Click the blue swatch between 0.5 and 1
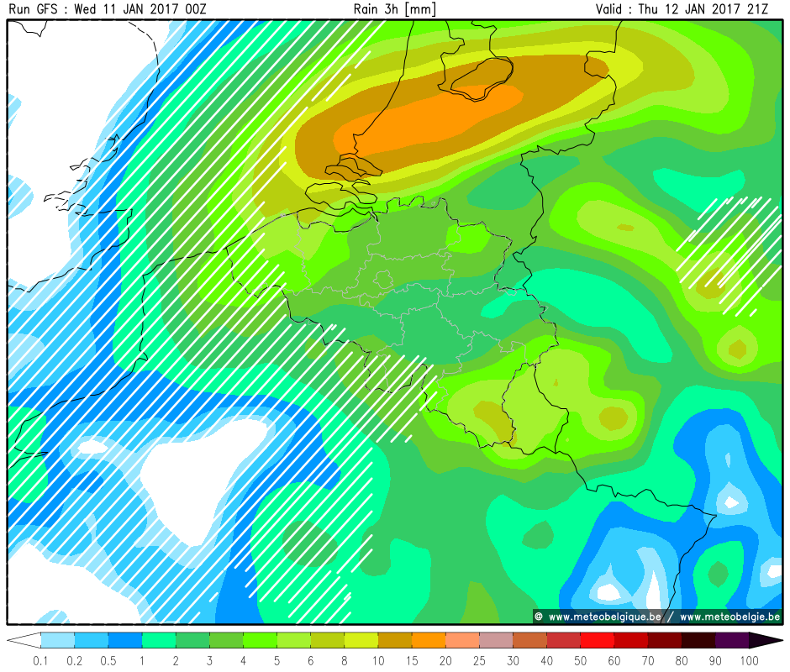Image resolution: width=790 pixels, height=672 pixels. point(125,640)
